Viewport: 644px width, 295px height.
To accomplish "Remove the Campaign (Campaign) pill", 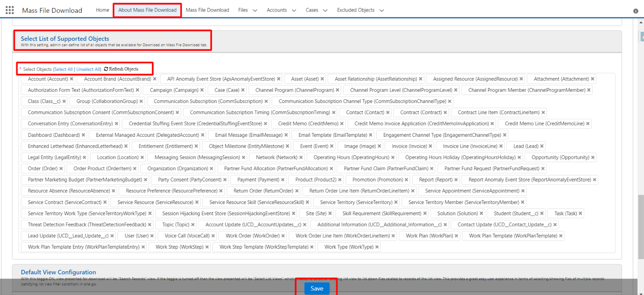I will tap(202, 90).
